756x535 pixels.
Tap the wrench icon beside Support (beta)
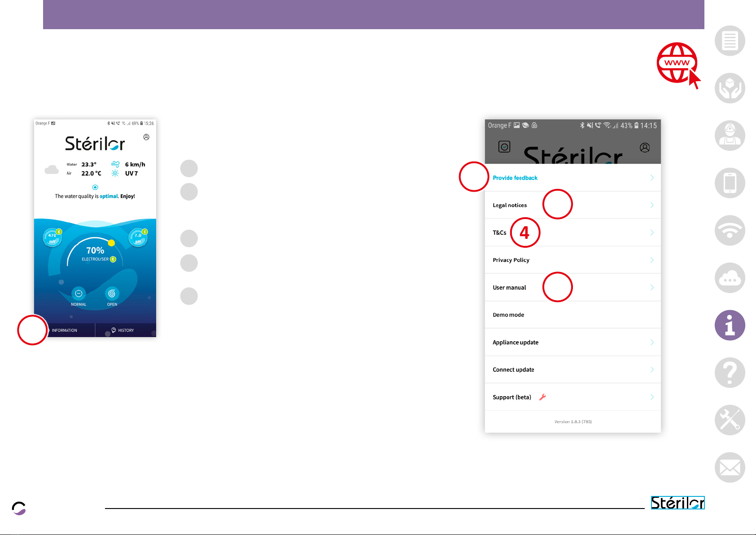tap(542, 397)
